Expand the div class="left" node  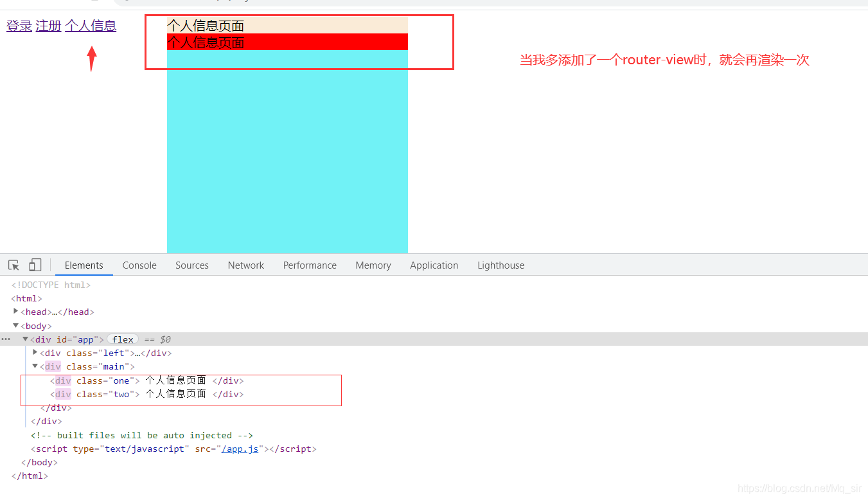[35, 352]
